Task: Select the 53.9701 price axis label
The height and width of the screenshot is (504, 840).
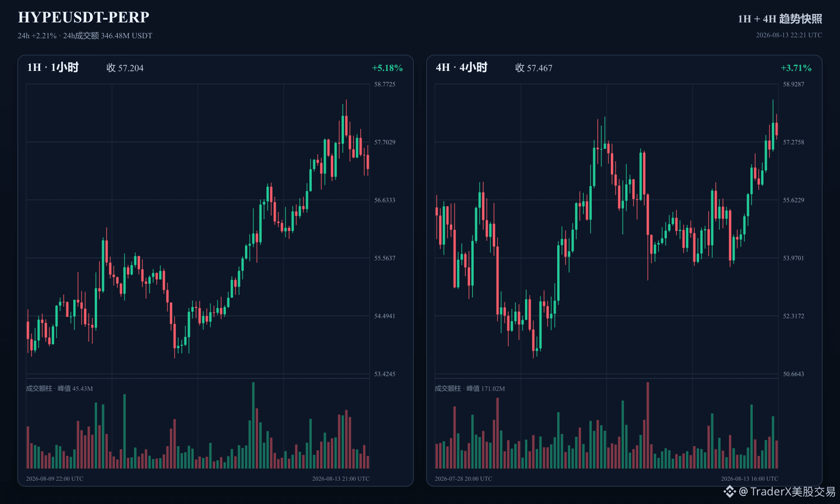Action: click(x=793, y=258)
